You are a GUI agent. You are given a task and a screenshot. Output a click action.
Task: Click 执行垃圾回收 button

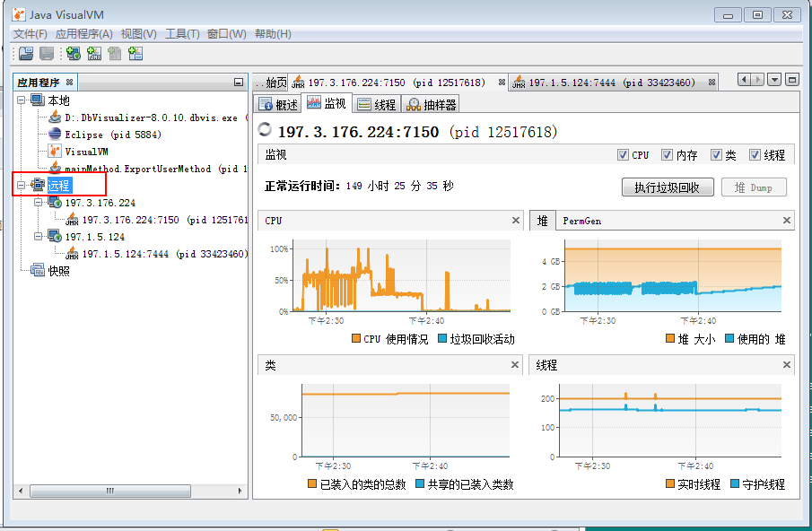click(x=668, y=187)
